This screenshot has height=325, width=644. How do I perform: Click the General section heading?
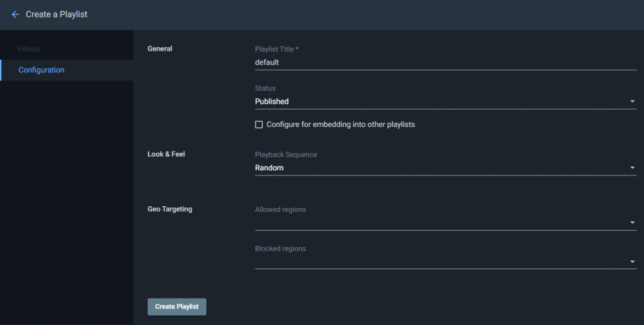point(160,48)
